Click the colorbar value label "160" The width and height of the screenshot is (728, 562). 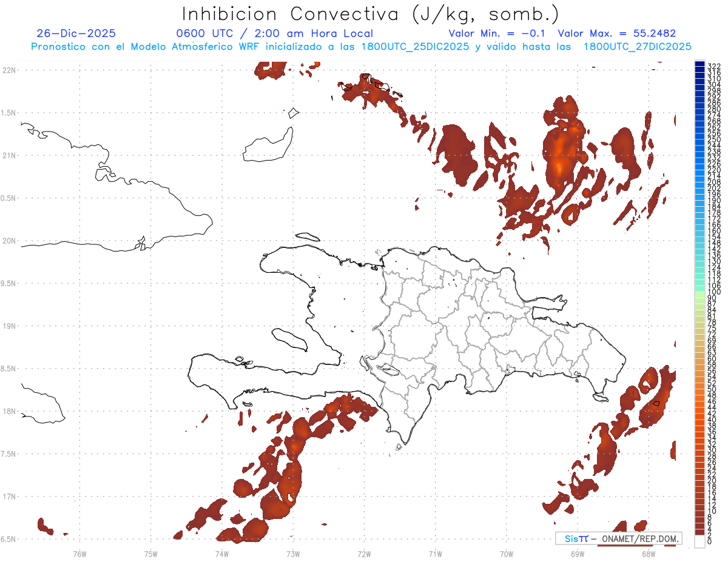[x=714, y=231]
